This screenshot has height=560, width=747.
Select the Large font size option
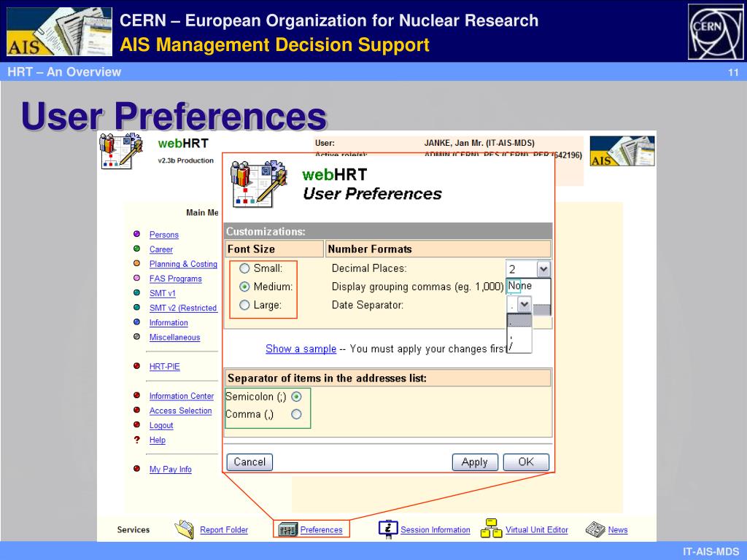[244, 306]
